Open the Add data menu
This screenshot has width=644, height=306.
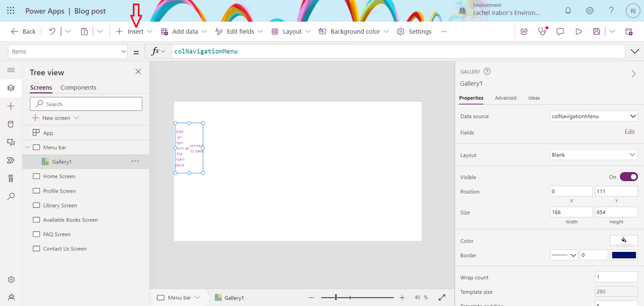(x=184, y=32)
